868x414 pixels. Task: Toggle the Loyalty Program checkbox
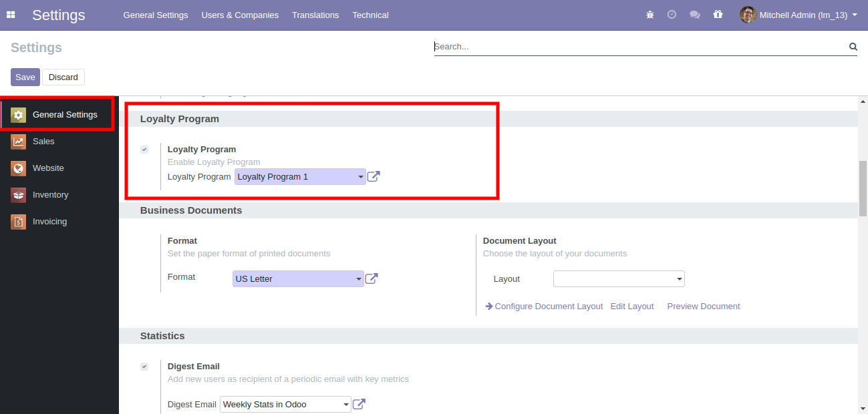[144, 150]
